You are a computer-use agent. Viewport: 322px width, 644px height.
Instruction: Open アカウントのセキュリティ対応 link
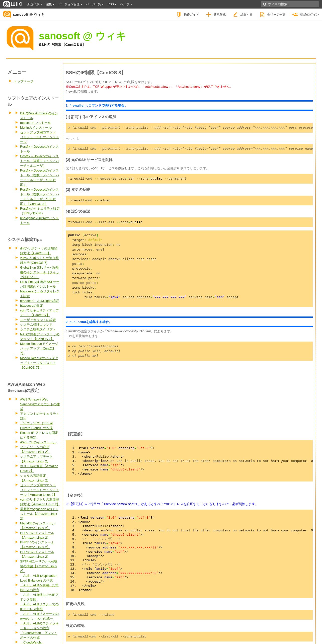pyautogui.click(x=40, y=416)
